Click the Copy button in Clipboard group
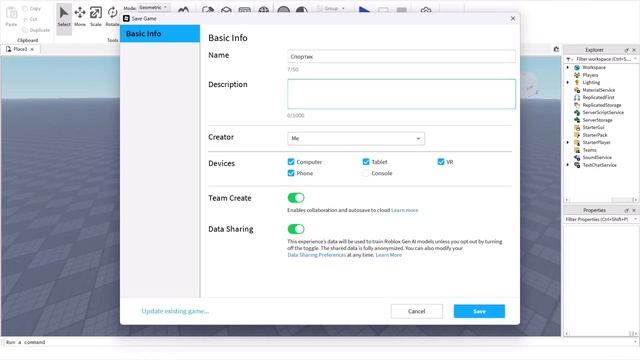Image resolution: width=640 pixels, height=360 pixels. [32, 9]
